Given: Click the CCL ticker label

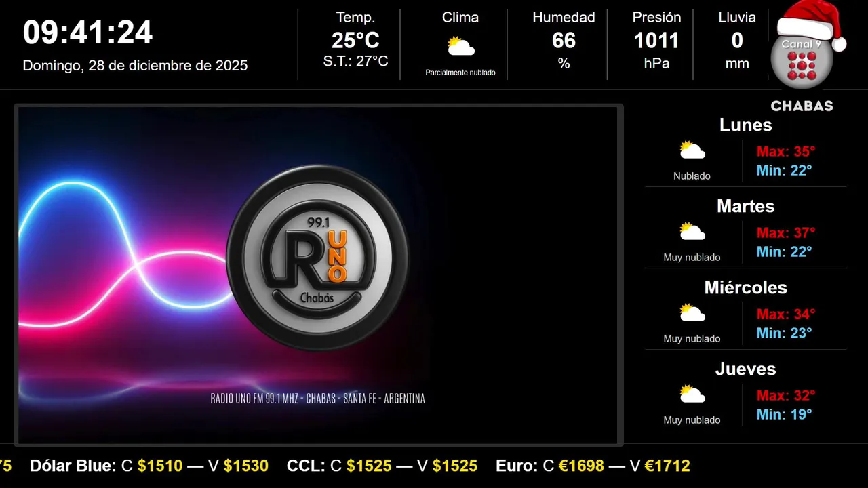Looking at the screenshot, I should point(306,466).
